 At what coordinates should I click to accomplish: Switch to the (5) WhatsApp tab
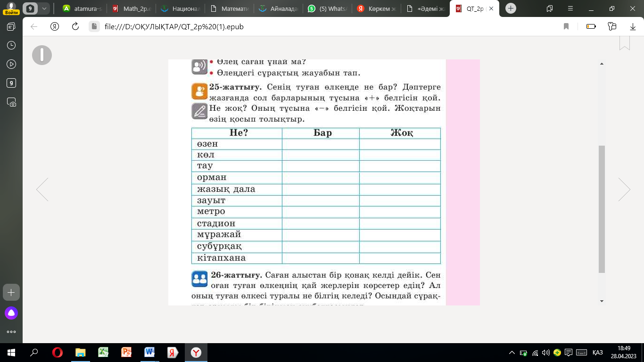(x=327, y=8)
